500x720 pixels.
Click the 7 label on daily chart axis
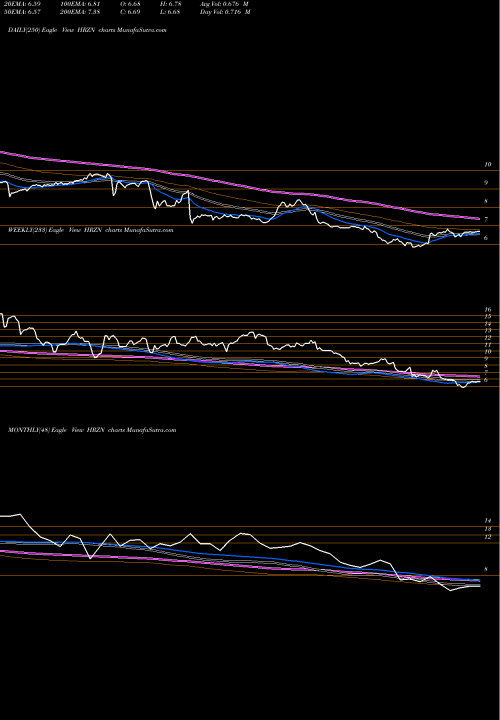pos(486,219)
